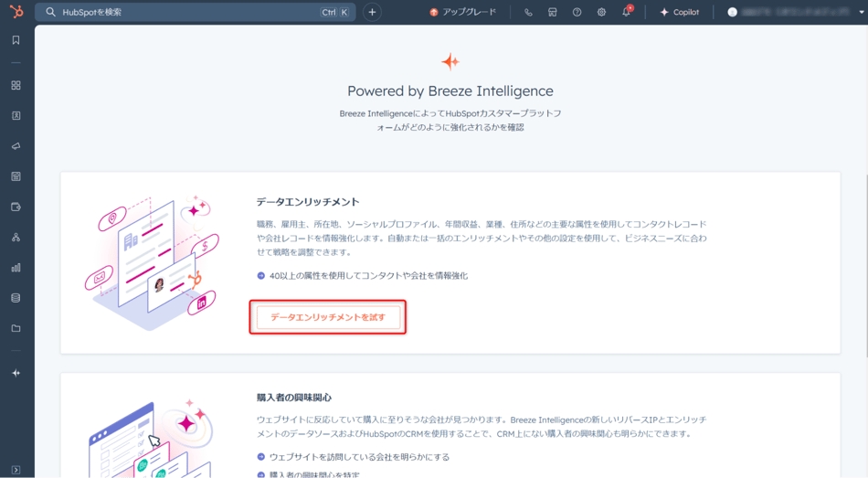Click the Powered by Breeze Intelligence title
Screen dimensions: 868x478
pos(450,90)
